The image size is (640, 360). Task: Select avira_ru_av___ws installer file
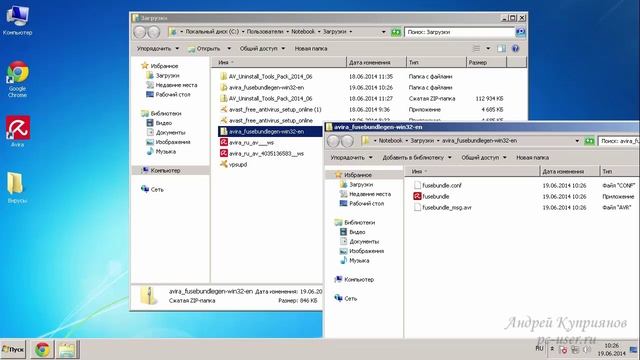(247, 142)
